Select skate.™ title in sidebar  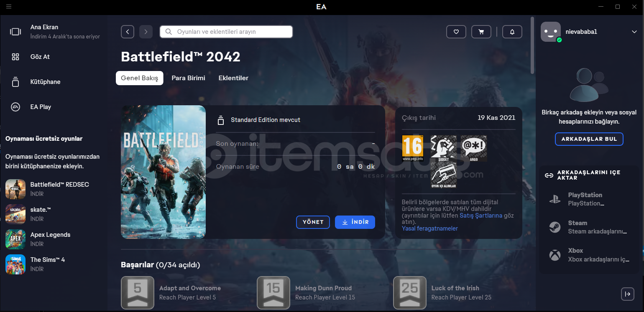click(41, 210)
